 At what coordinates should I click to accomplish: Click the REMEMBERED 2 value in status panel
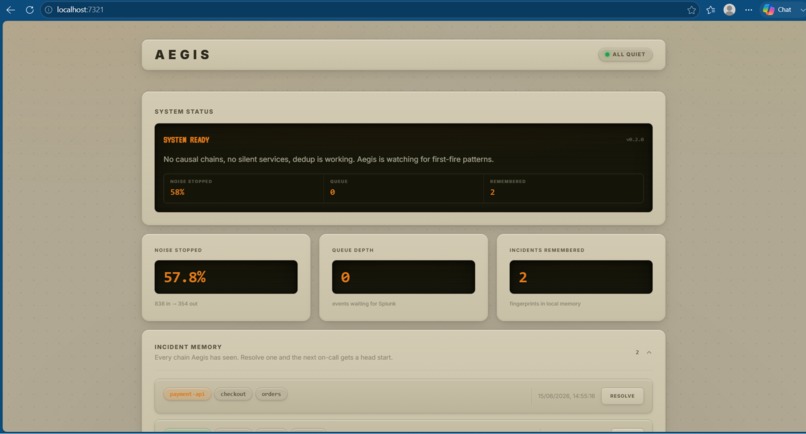point(492,192)
